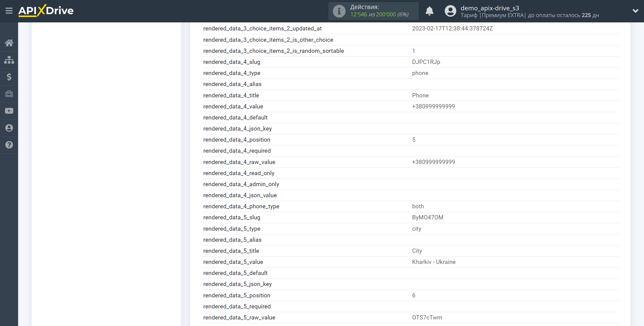Select the rendered_data_4_type label

pyautogui.click(x=232, y=73)
